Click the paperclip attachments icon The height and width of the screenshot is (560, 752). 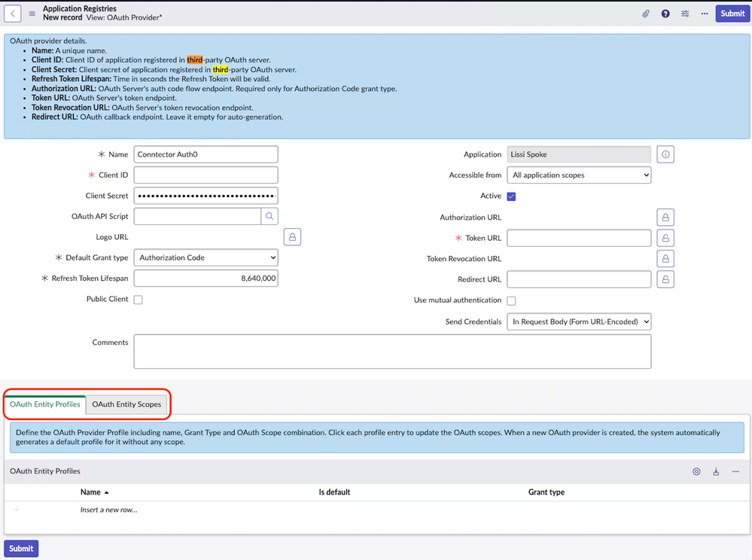pyautogui.click(x=646, y=14)
